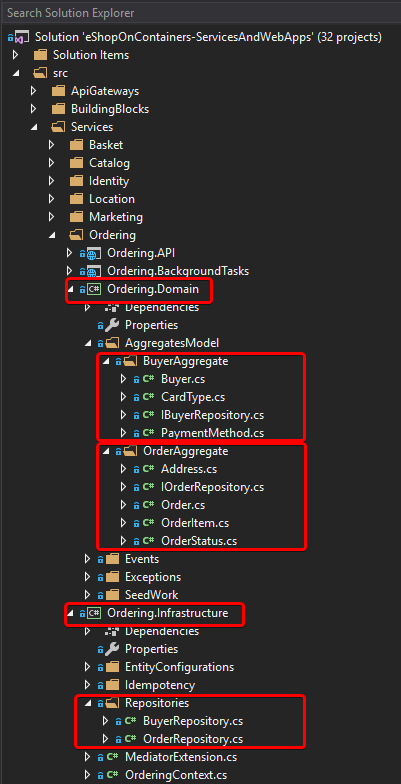Expand the ApiGateways folder arrow
The image size is (401, 784).
pyautogui.click(x=34, y=91)
